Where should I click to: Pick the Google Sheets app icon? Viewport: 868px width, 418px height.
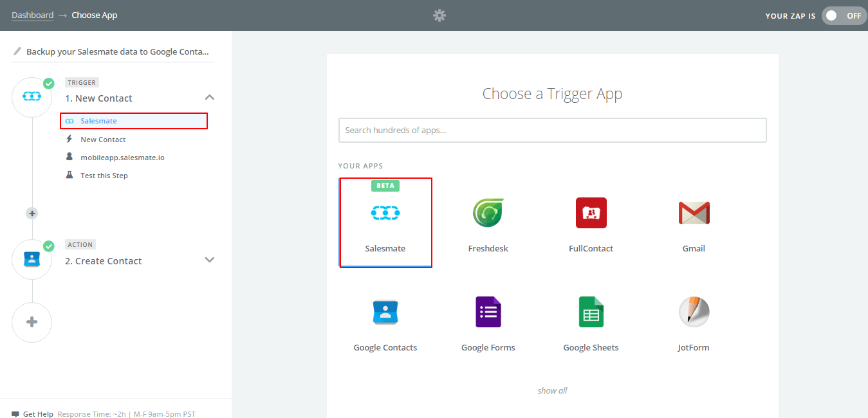(591, 312)
